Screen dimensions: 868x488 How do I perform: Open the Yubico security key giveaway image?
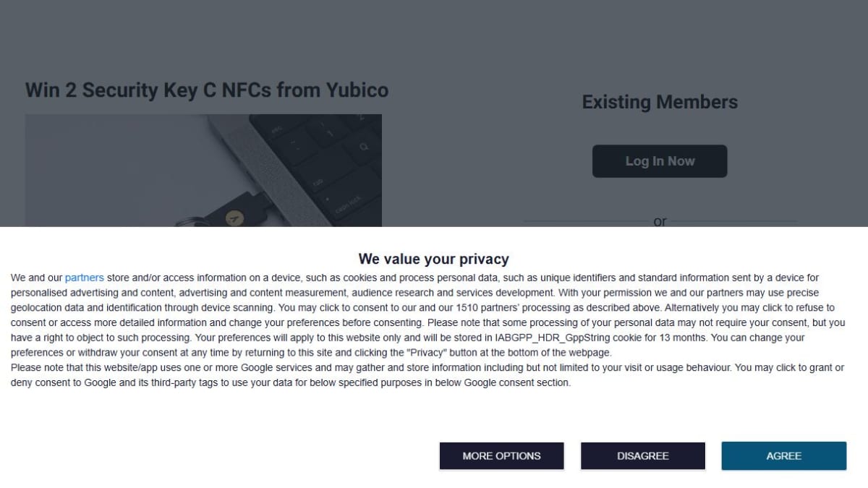point(203,171)
